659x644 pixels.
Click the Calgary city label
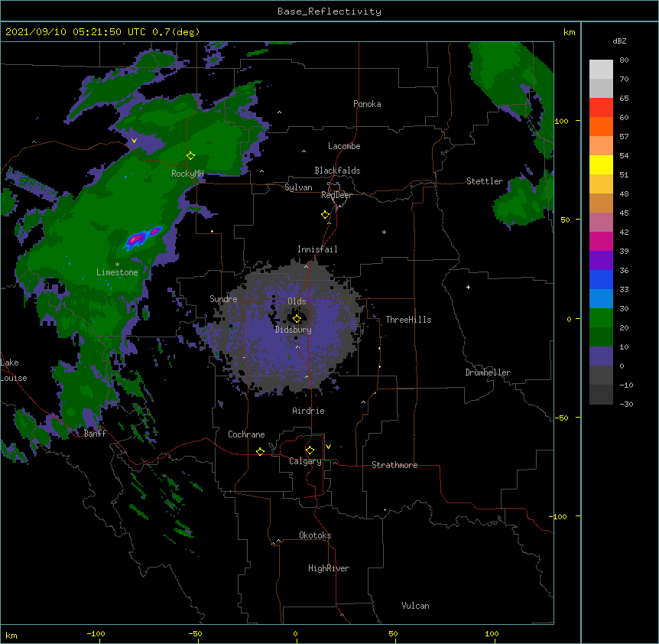click(306, 461)
